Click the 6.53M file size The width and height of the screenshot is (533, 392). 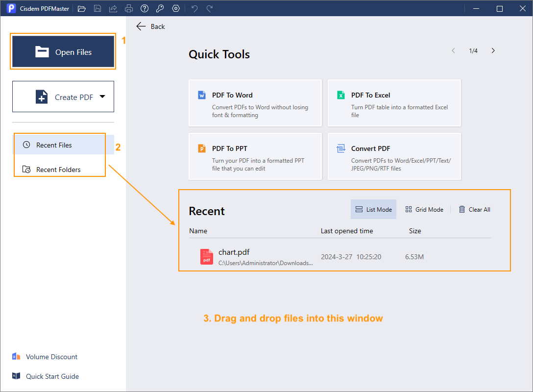pos(414,257)
